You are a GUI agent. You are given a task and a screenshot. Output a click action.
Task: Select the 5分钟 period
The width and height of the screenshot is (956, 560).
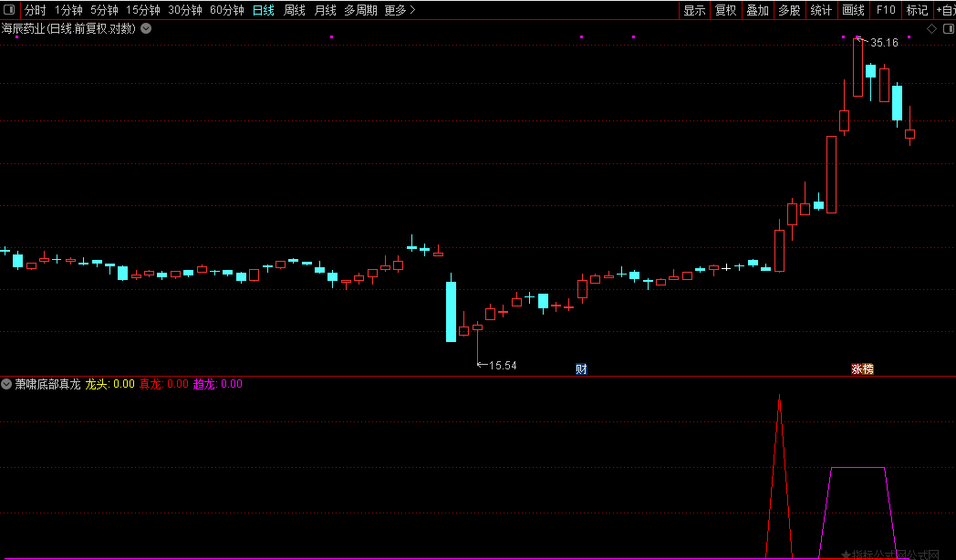(104, 10)
